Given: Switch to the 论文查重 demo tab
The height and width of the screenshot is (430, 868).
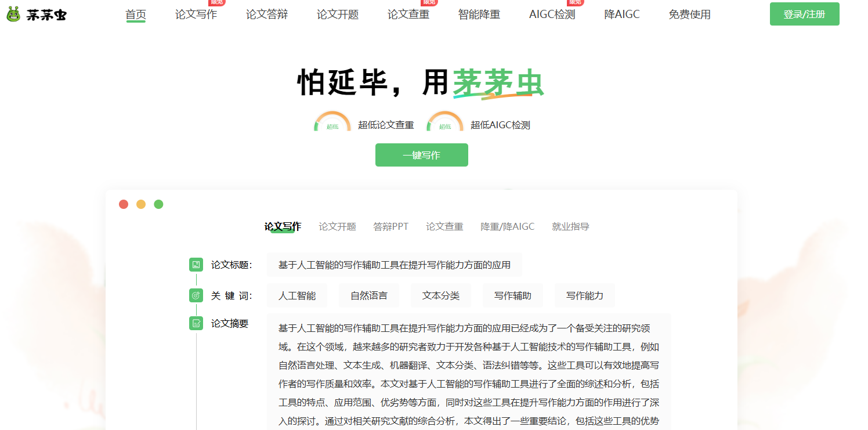Looking at the screenshot, I should coord(444,227).
